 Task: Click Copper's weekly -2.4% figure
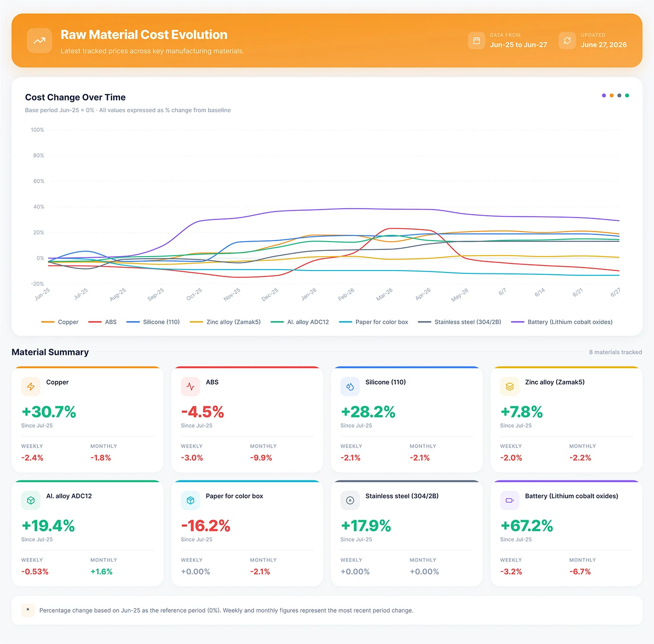32,458
